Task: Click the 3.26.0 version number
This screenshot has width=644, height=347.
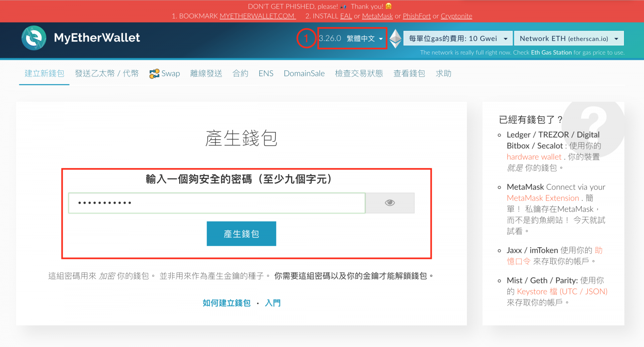Action: (x=330, y=38)
